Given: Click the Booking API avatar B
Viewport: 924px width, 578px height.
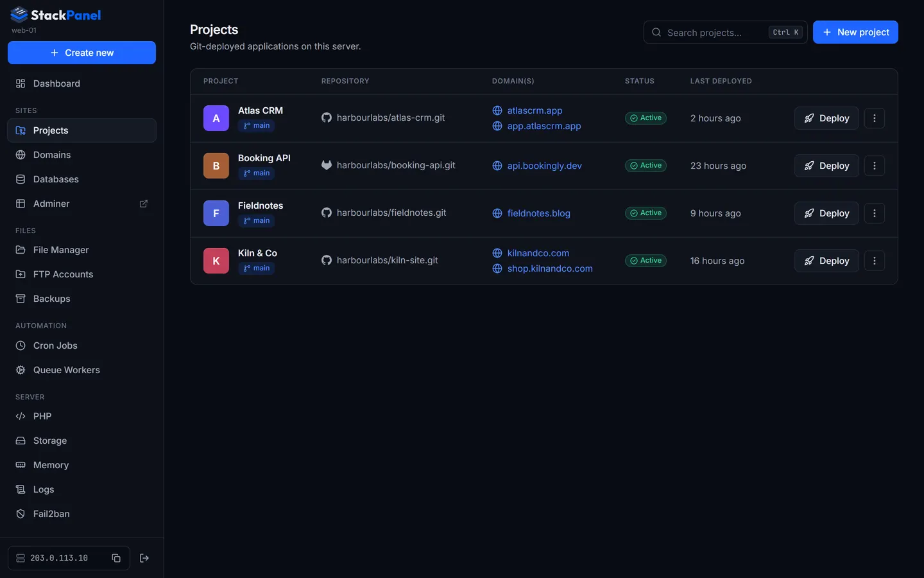Looking at the screenshot, I should click(216, 166).
